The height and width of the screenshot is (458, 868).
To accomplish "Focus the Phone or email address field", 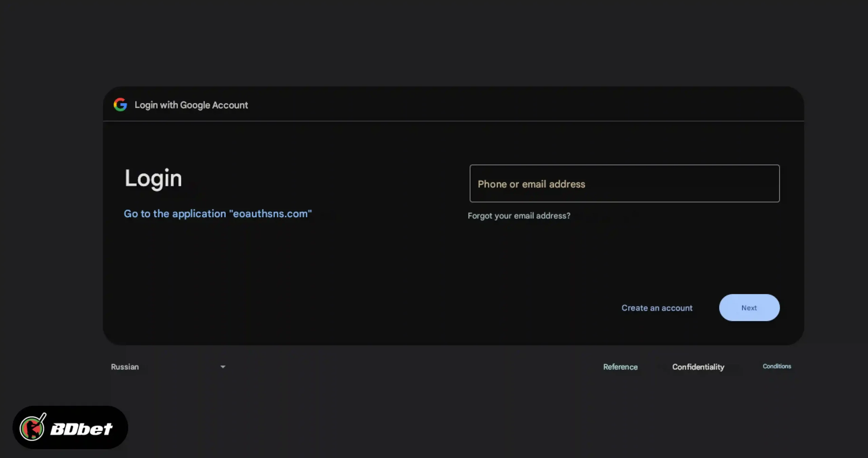I will coord(625,184).
